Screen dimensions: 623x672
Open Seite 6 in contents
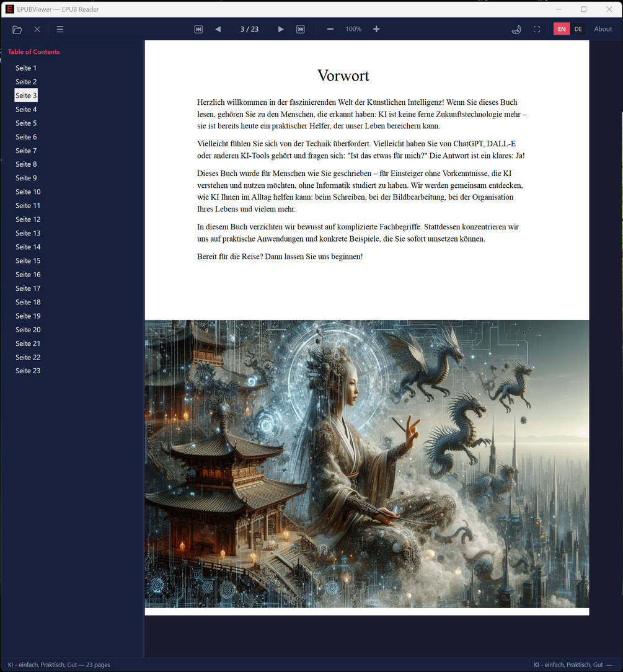pyautogui.click(x=26, y=137)
